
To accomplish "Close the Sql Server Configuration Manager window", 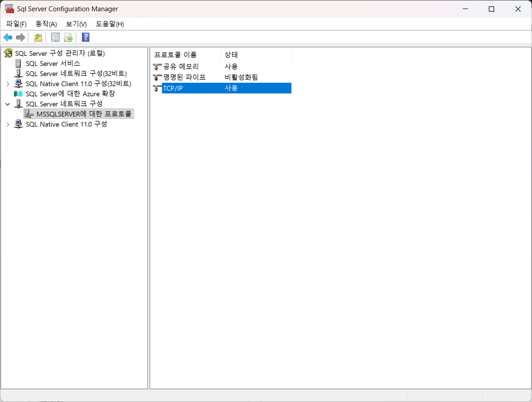I will (x=518, y=9).
